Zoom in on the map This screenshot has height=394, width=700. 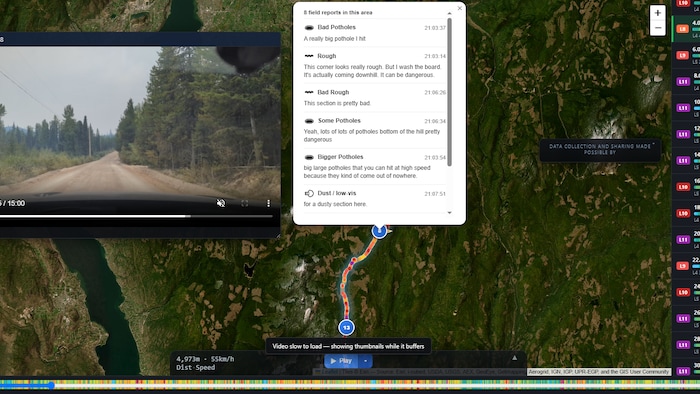pyautogui.click(x=658, y=13)
